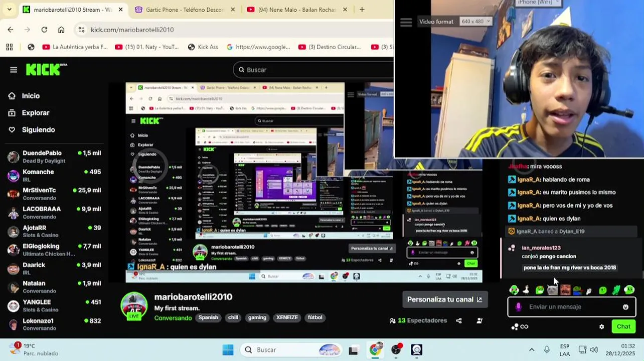This screenshot has width=644, height=361.
Task: Open the emoji picker in chat
Action: click(x=625, y=307)
